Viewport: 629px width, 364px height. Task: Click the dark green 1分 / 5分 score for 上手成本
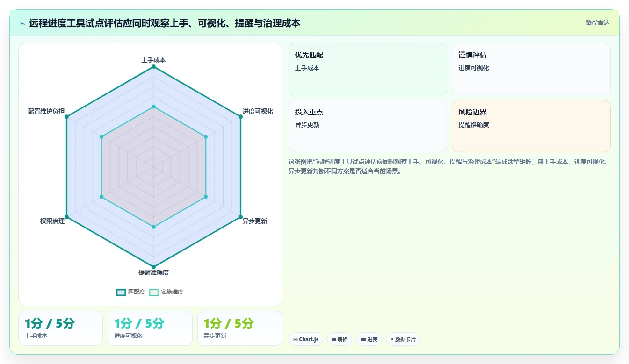(50, 323)
